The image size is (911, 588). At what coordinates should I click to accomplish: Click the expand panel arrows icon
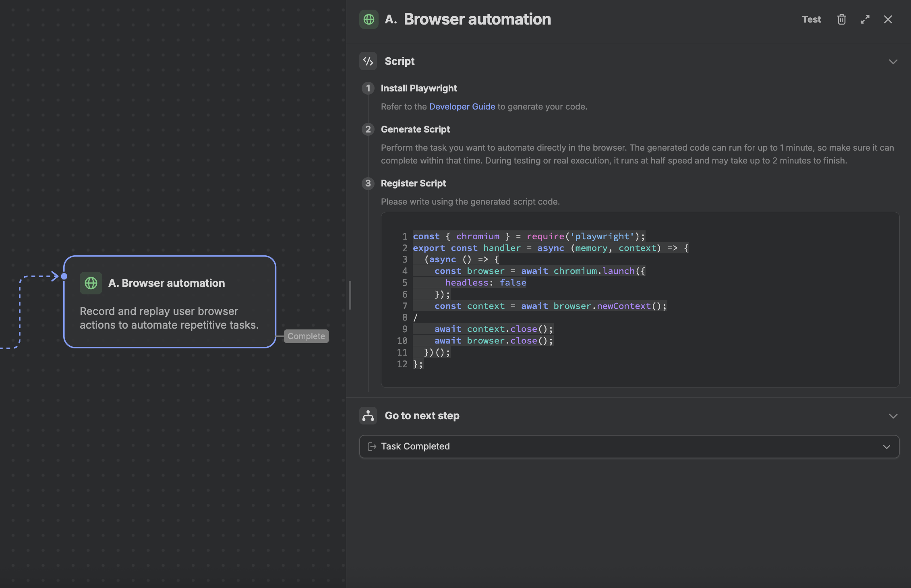click(x=865, y=19)
